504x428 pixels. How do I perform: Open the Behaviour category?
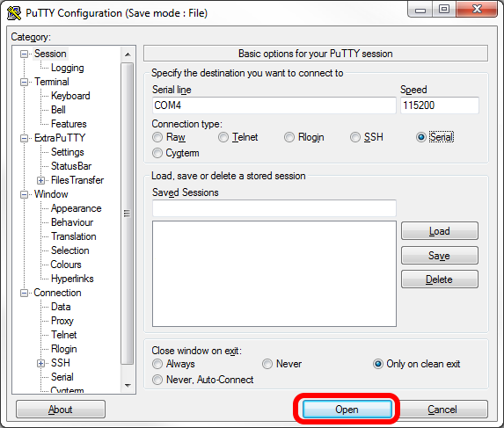(x=72, y=222)
